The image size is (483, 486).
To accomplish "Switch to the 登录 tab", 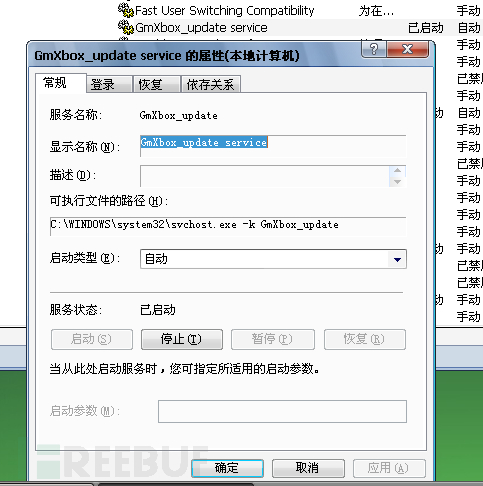I will [x=109, y=84].
